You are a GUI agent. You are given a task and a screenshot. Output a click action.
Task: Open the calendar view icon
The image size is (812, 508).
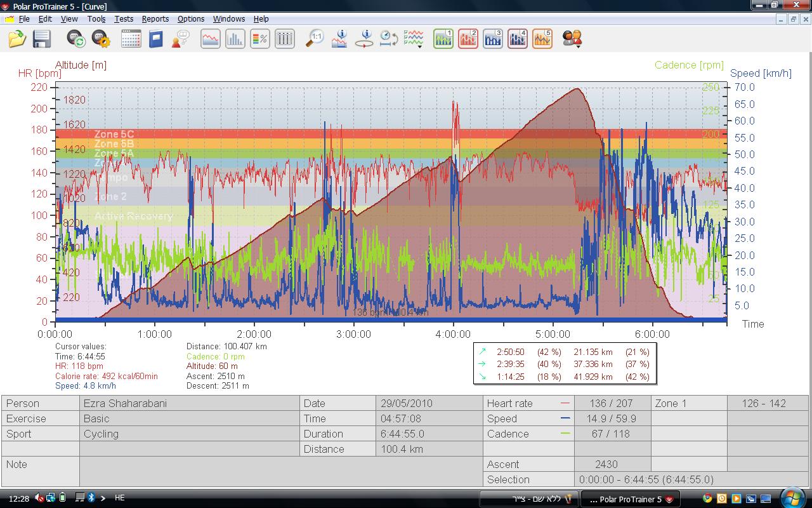(131, 39)
